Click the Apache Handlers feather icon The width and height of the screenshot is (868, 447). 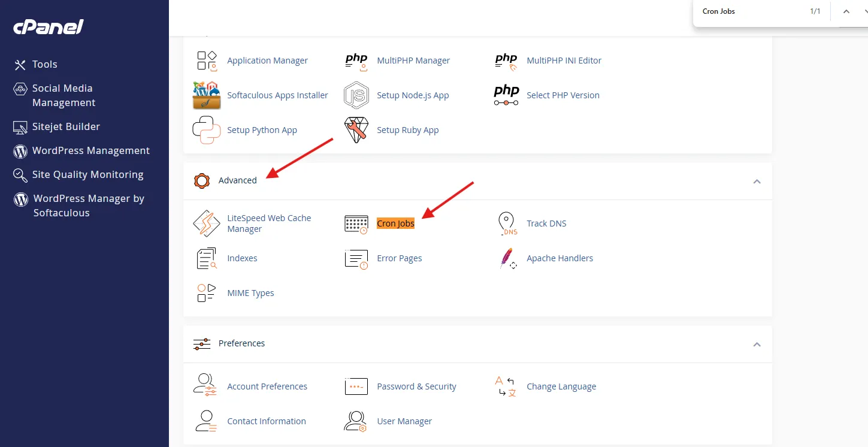(507, 258)
